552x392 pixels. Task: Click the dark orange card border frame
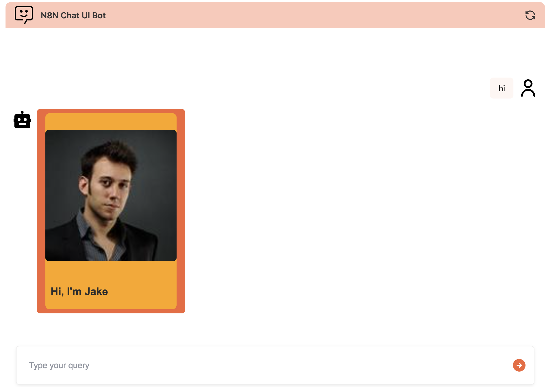[x=41, y=211]
